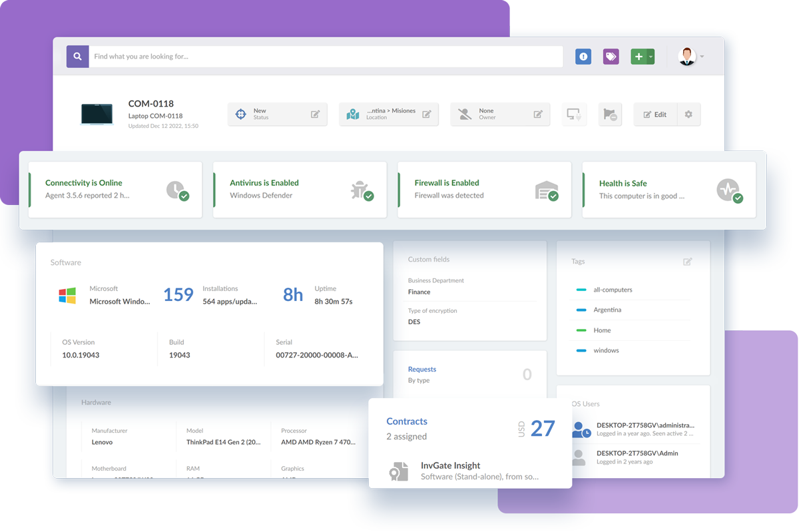Open the alerts info icon in the toolbar
Screen dimensions: 799x532
click(x=583, y=56)
